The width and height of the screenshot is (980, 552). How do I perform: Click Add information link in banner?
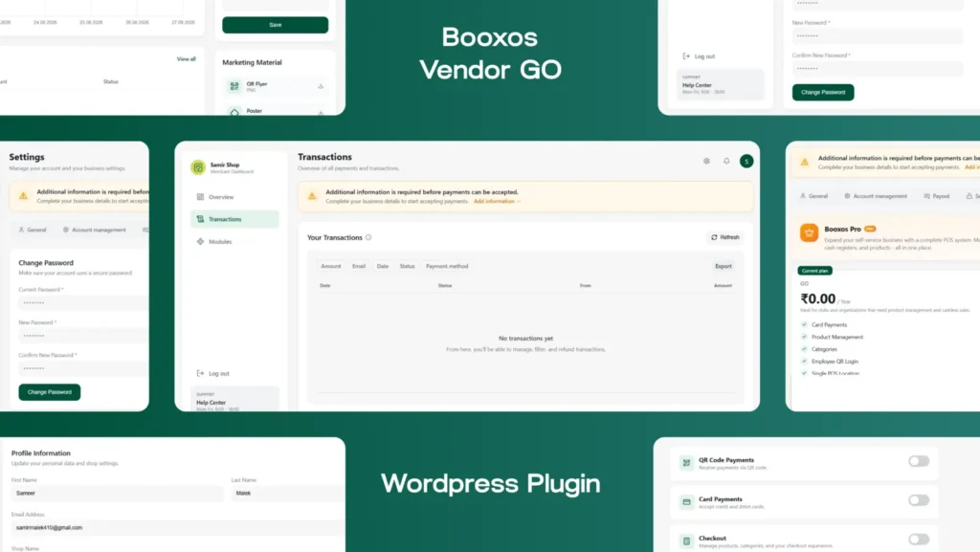click(x=497, y=201)
